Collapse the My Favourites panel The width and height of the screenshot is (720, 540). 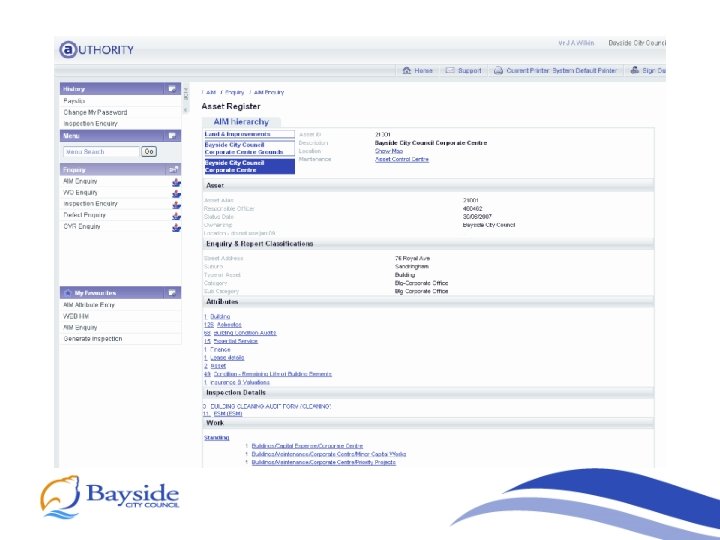tap(172, 292)
